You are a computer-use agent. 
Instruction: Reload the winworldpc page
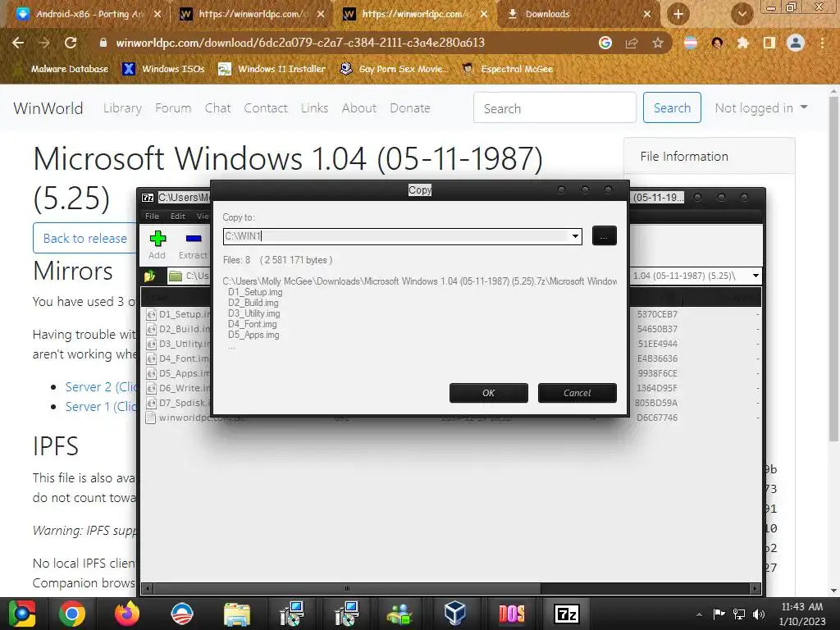pos(71,43)
